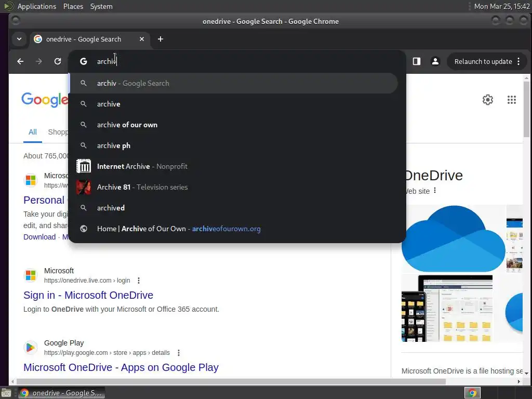The height and width of the screenshot is (399, 532).
Task: Click the Google Play favicon
Action: (31, 348)
